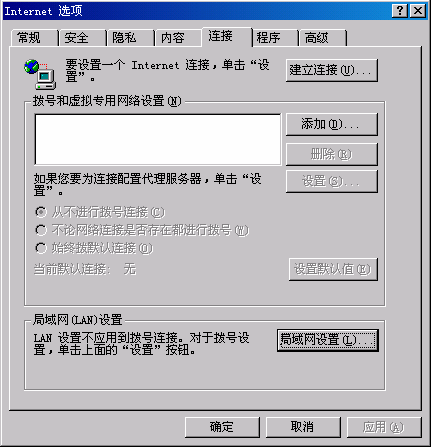Click the 删除 button

point(332,154)
